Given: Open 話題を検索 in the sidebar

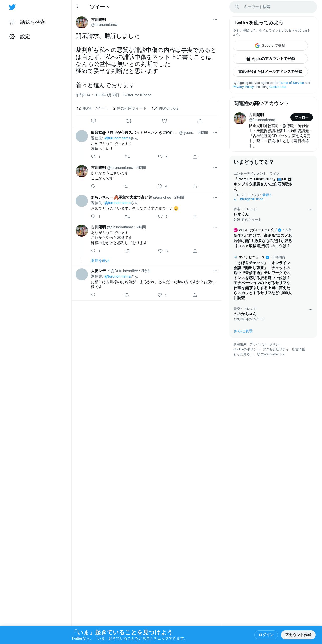Looking at the screenshot, I should (x=32, y=22).
